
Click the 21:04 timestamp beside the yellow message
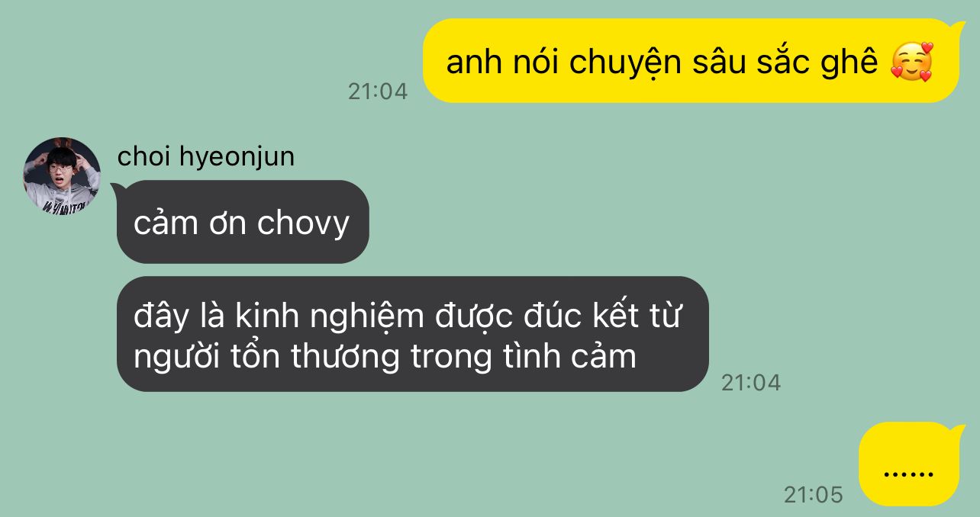tap(378, 92)
